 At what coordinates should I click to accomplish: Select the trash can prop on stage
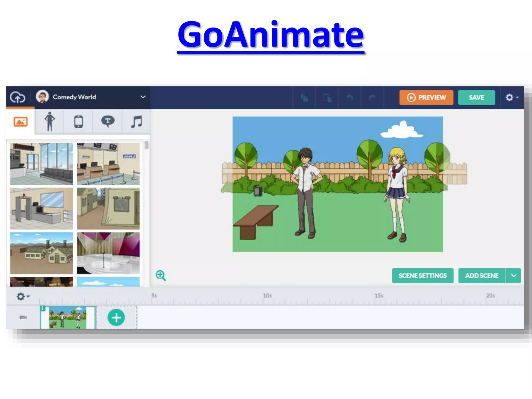[258, 191]
